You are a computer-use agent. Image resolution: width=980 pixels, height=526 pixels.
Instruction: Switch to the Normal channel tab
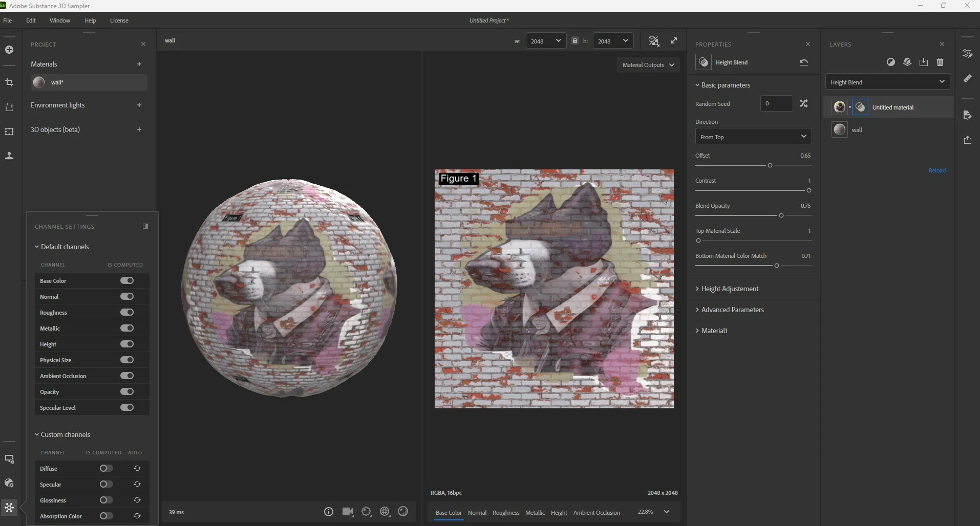[477, 512]
